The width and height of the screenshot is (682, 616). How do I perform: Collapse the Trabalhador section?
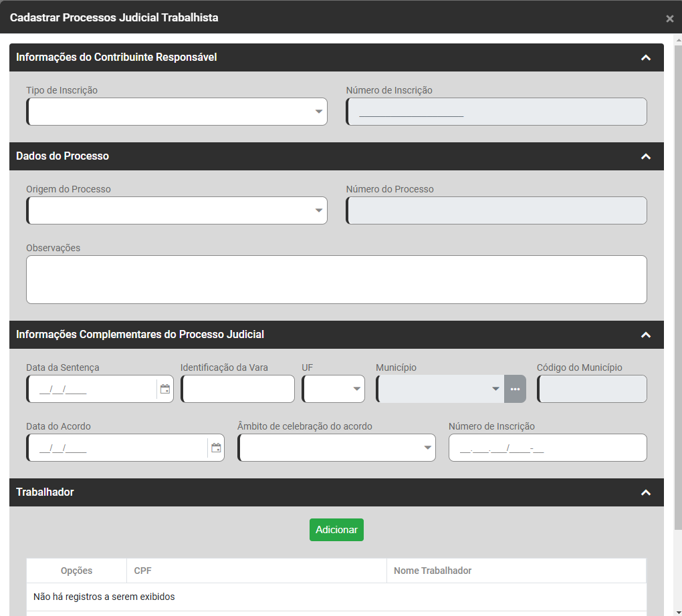point(645,492)
